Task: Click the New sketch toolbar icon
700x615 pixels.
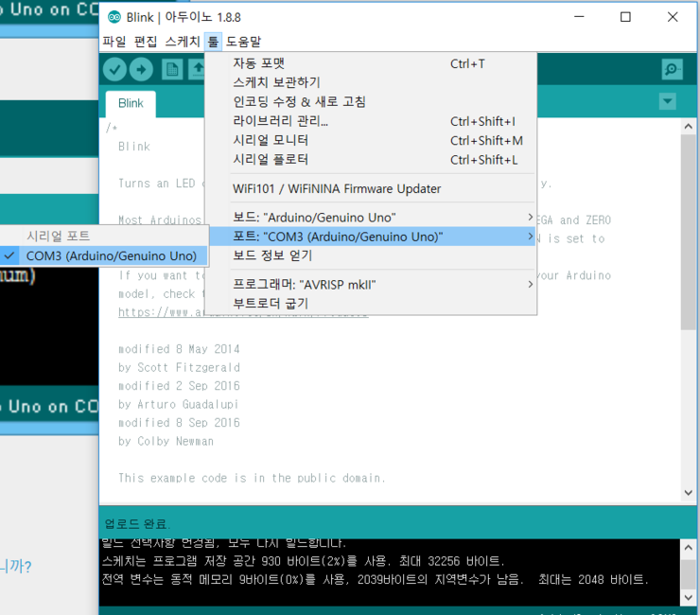Action: coord(172,70)
